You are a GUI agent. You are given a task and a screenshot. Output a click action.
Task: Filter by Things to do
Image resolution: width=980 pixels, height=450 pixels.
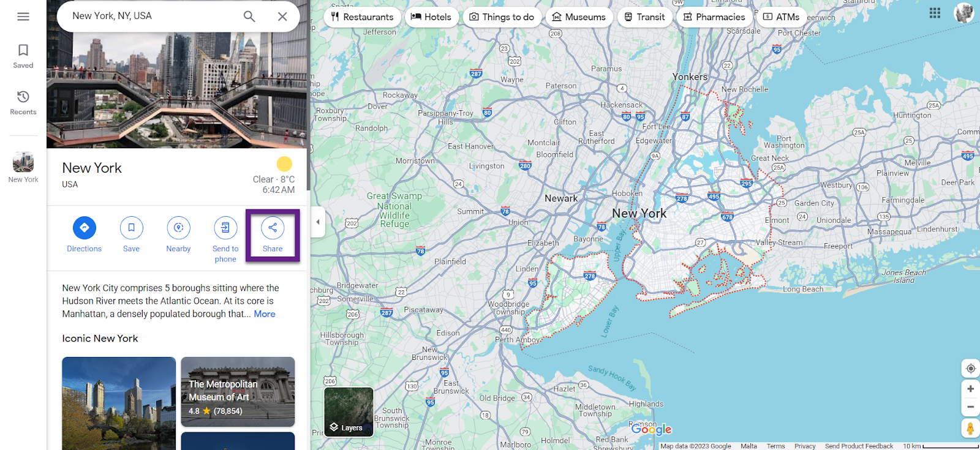pyautogui.click(x=502, y=17)
